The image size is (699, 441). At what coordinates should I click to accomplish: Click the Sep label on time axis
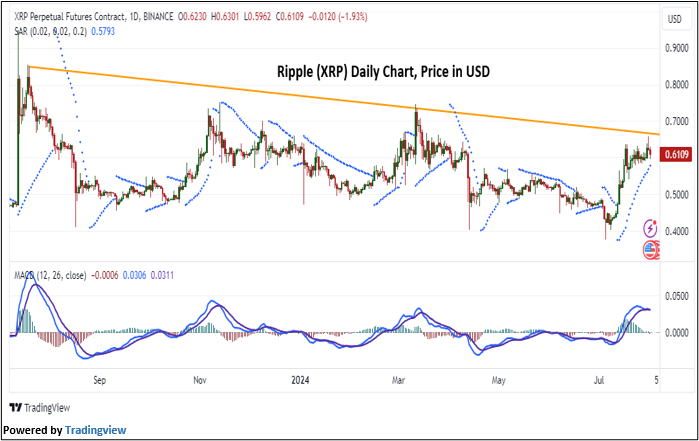pos(99,380)
